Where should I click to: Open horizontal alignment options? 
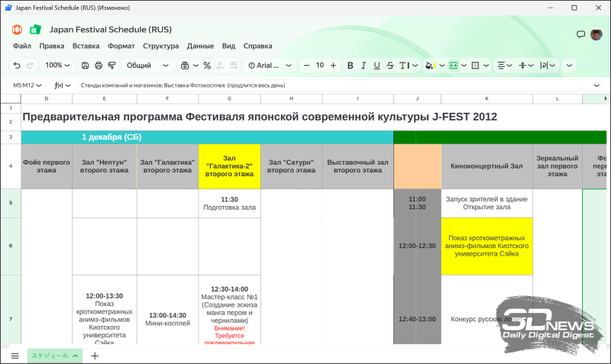tap(504, 66)
